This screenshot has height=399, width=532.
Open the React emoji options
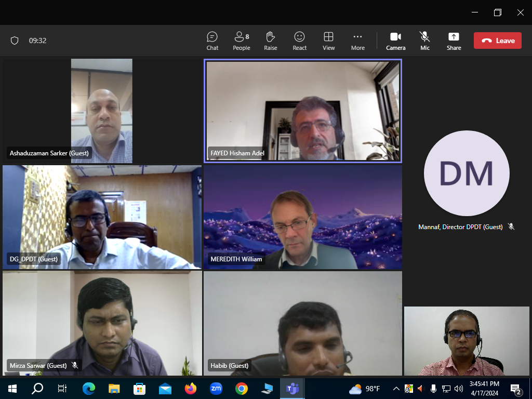tap(299, 41)
